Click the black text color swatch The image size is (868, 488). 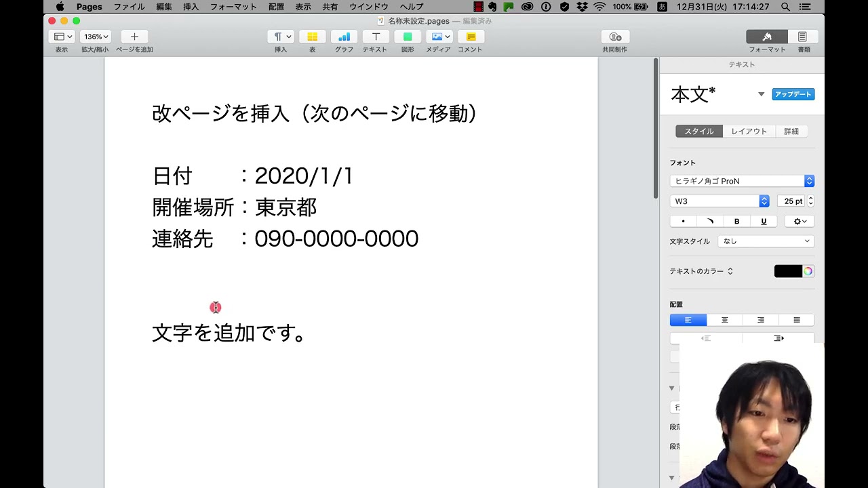pyautogui.click(x=788, y=271)
